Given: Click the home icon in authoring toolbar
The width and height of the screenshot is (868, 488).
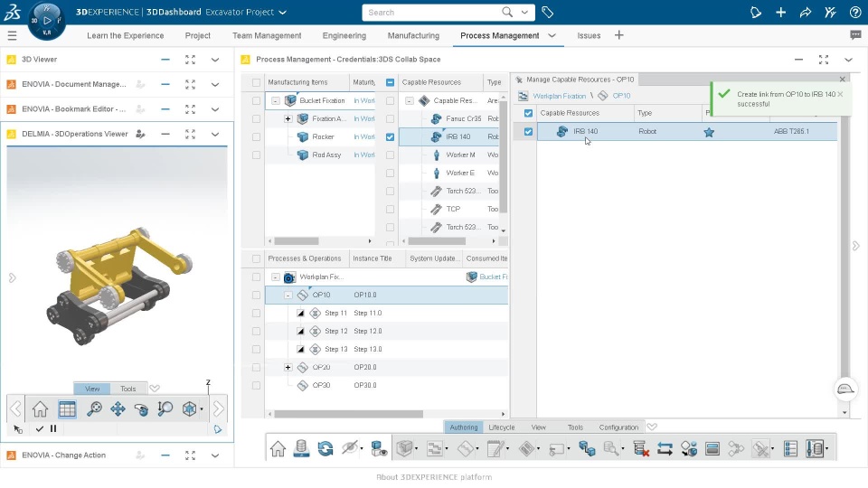Looking at the screenshot, I should click(278, 449).
